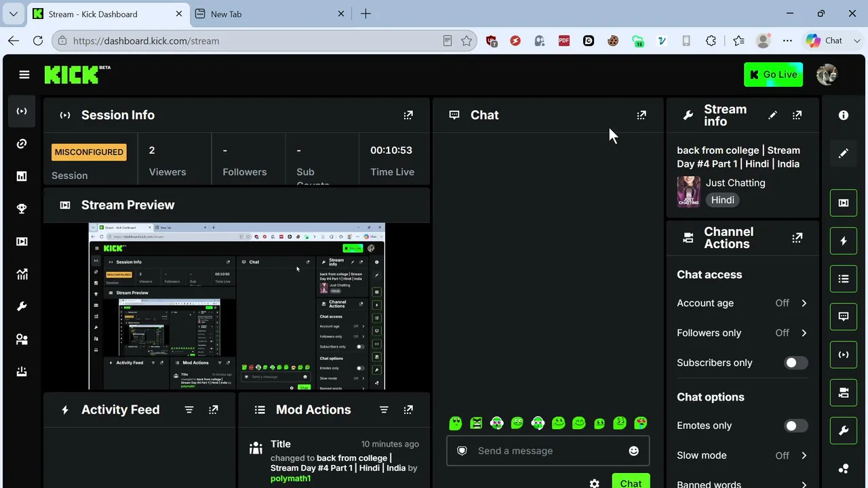Open the video clip icon in left sidebar
Image resolution: width=868 pixels, height=488 pixels.
coord(22,241)
